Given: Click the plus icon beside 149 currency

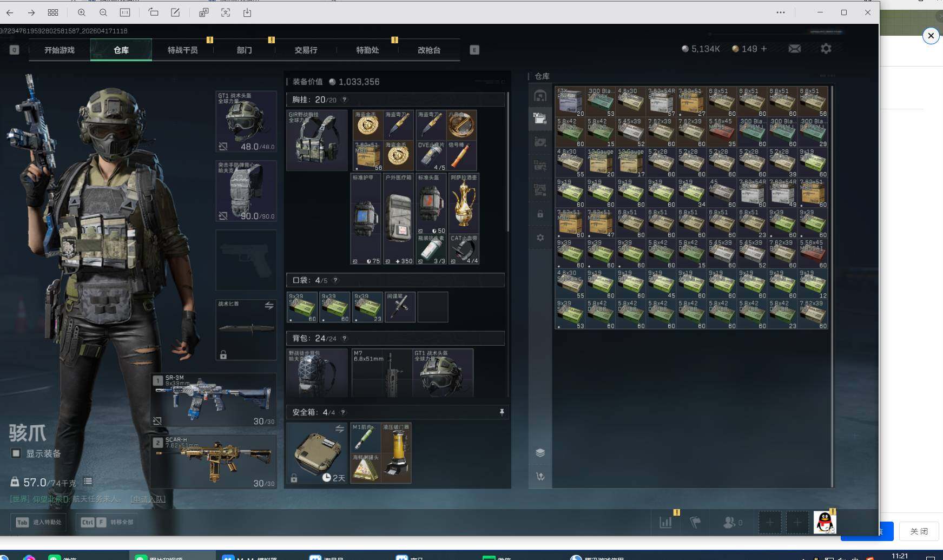Looking at the screenshot, I should coord(764,49).
